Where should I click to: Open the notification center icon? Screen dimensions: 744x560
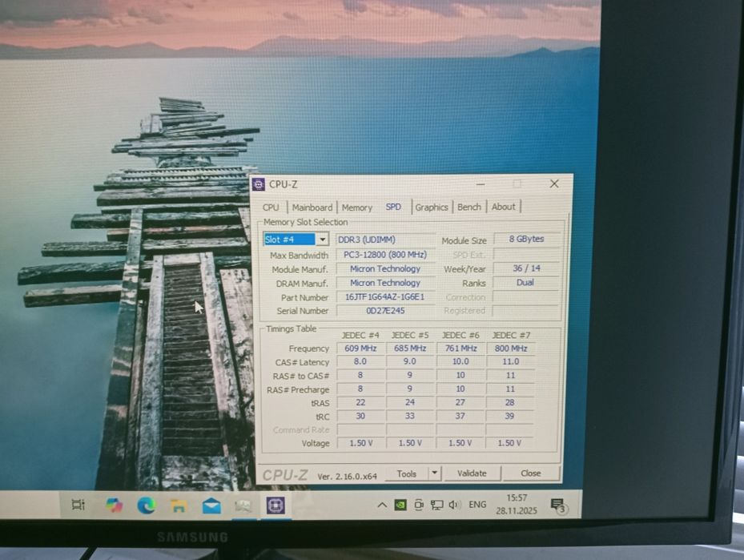(x=557, y=505)
